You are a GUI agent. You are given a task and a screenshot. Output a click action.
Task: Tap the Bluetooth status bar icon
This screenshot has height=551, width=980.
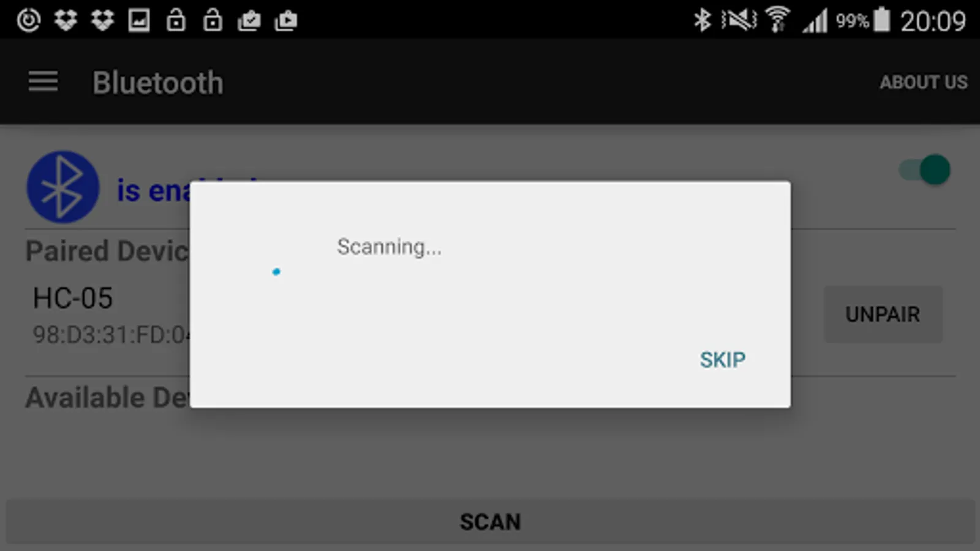[x=702, y=20]
